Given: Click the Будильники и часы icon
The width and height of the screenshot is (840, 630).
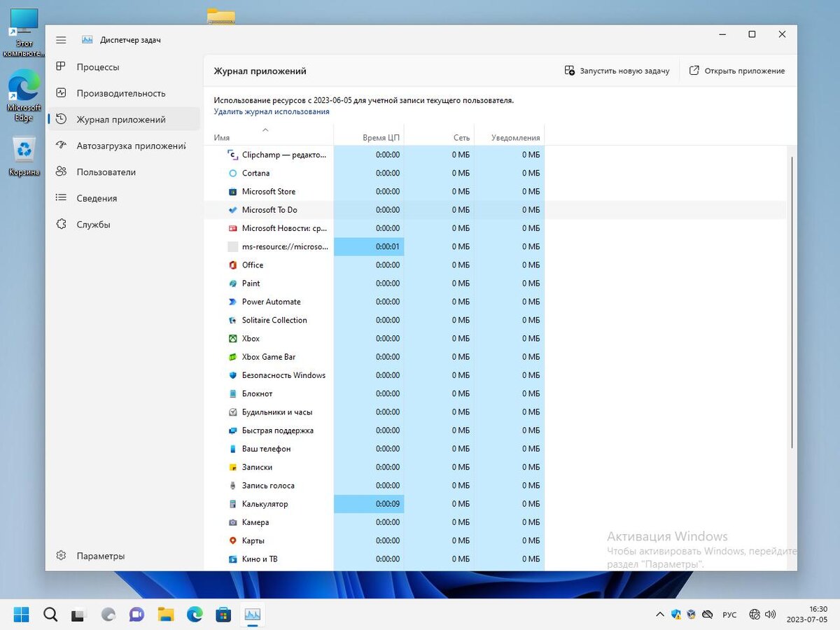Looking at the screenshot, I should (x=233, y=412).
